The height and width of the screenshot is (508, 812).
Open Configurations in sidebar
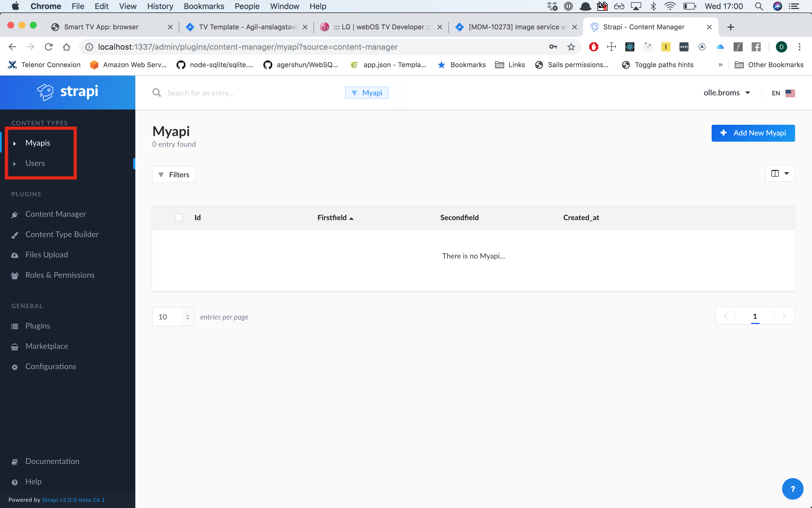(x=51, y=366)
